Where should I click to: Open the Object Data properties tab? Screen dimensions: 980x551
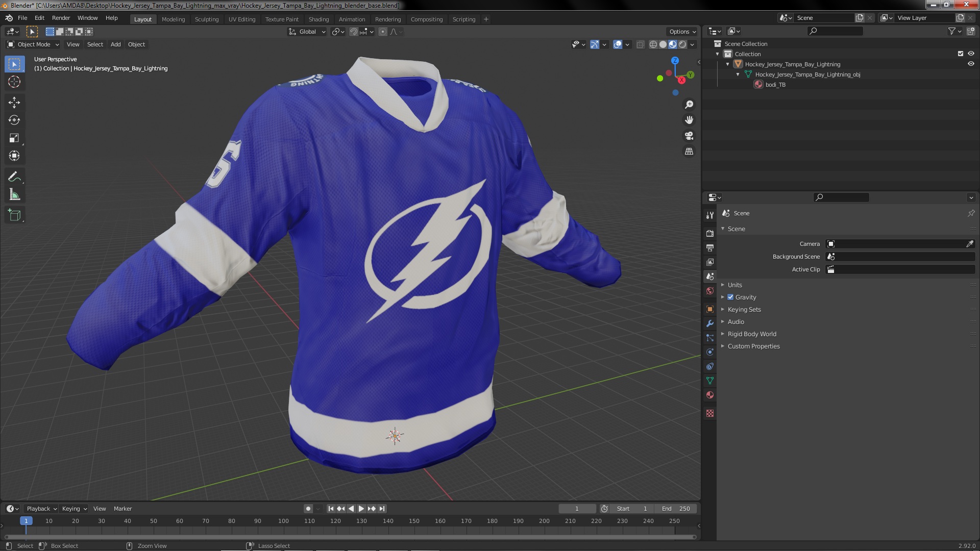710,381
